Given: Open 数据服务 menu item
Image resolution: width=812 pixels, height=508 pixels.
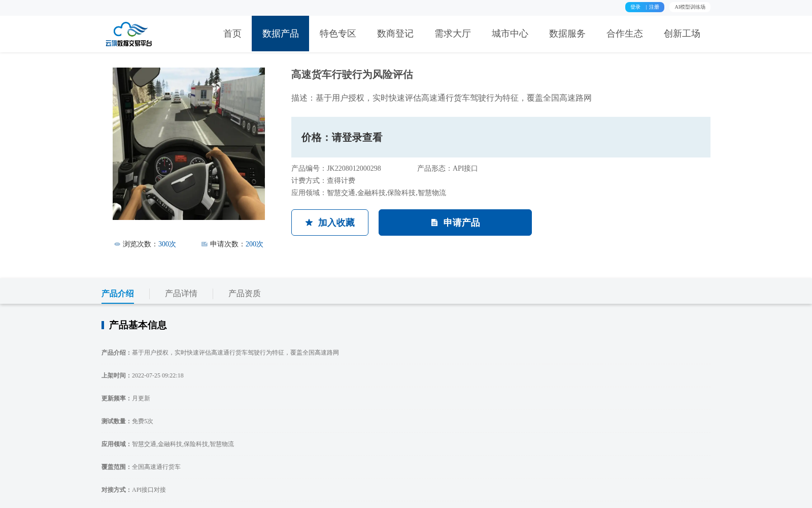Looking at the screenshot, I should pyautogui.click(x=567, y=34).
